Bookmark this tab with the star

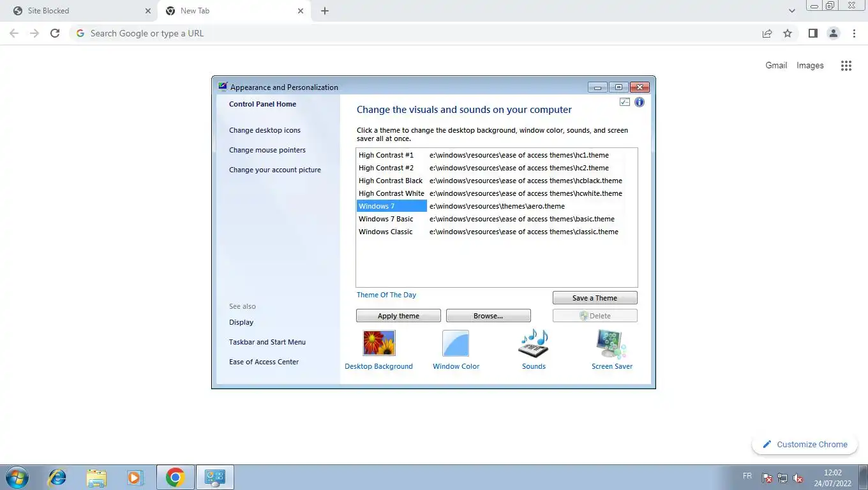[x=788, y=33]
